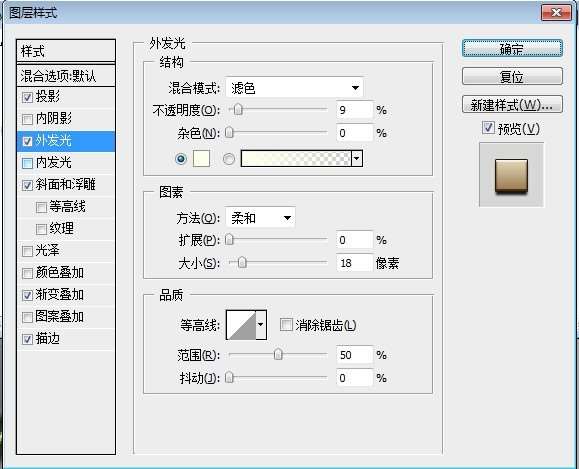Click the 扩展 spread slider handle
The width and height of the screenshot is (579, 469).
pos(229,240)
